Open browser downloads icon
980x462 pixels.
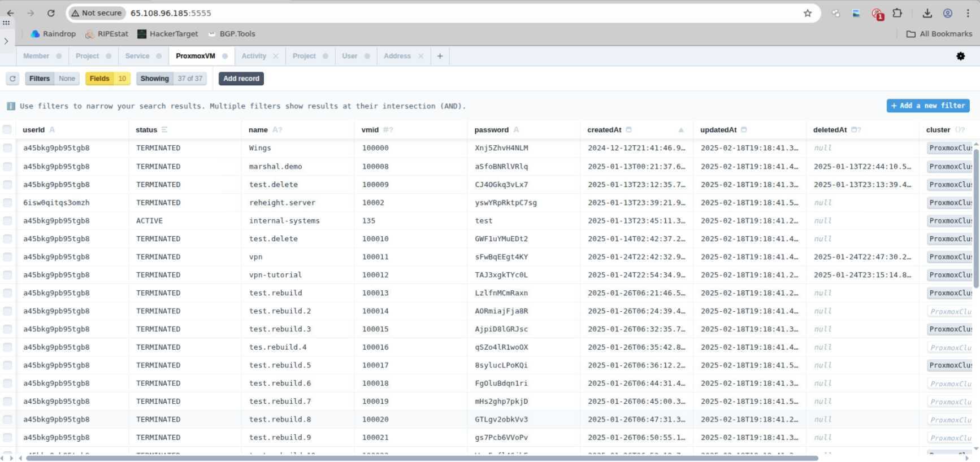(x=927, y=13)
